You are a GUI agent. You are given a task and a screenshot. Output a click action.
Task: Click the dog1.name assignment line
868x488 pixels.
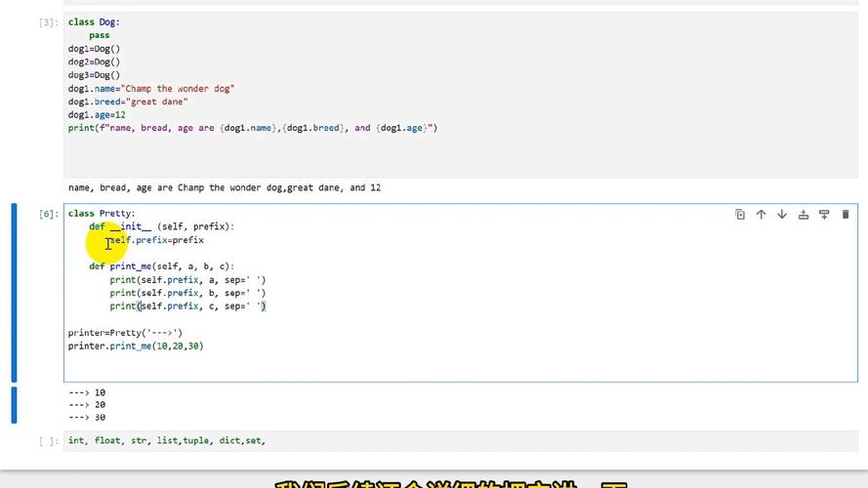coord(151,89)
